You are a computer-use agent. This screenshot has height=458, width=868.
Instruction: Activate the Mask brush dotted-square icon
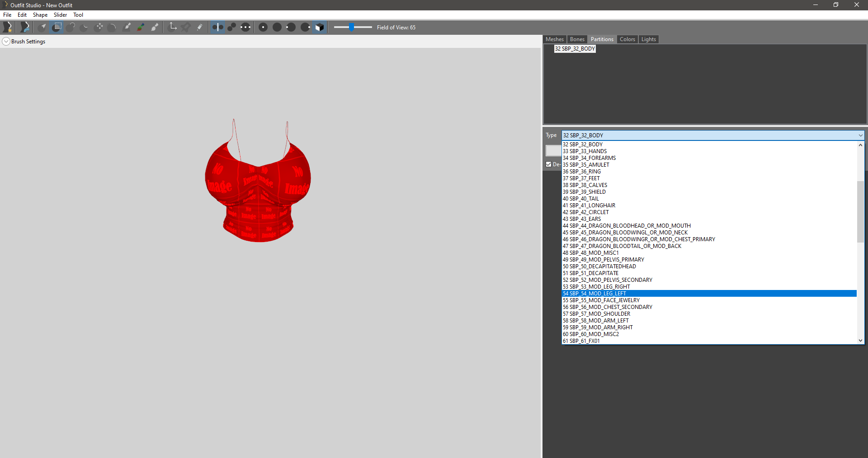point(57,27)
